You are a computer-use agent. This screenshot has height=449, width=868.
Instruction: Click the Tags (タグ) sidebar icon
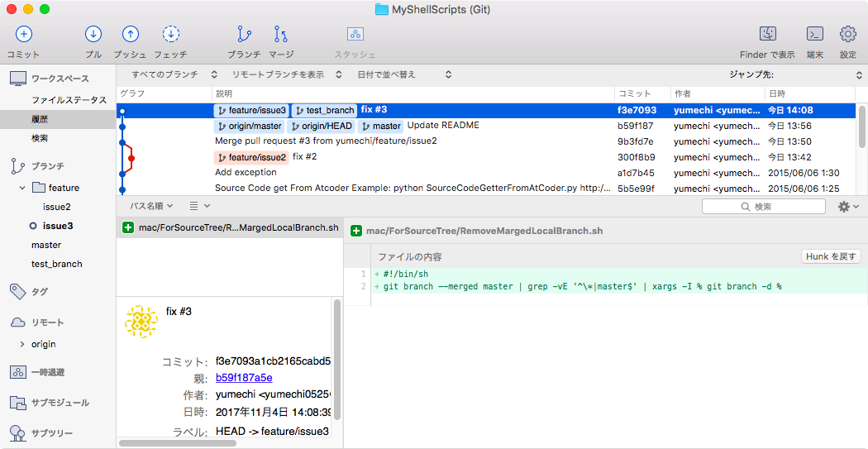18,291
